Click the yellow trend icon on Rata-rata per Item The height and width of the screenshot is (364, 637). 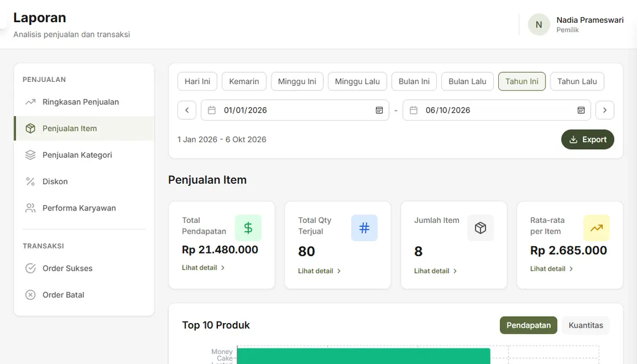click(597, 228)
